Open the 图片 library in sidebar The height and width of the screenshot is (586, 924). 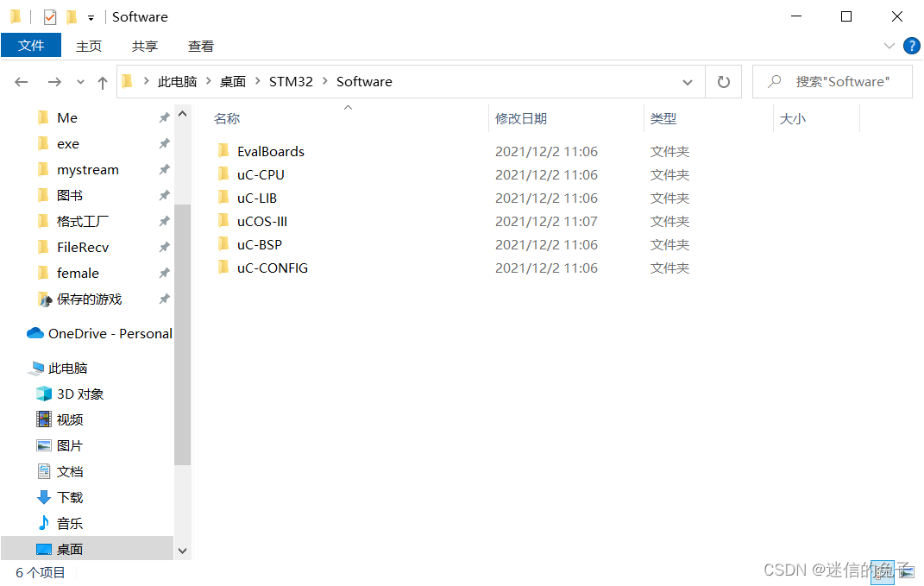click(70, 445)
